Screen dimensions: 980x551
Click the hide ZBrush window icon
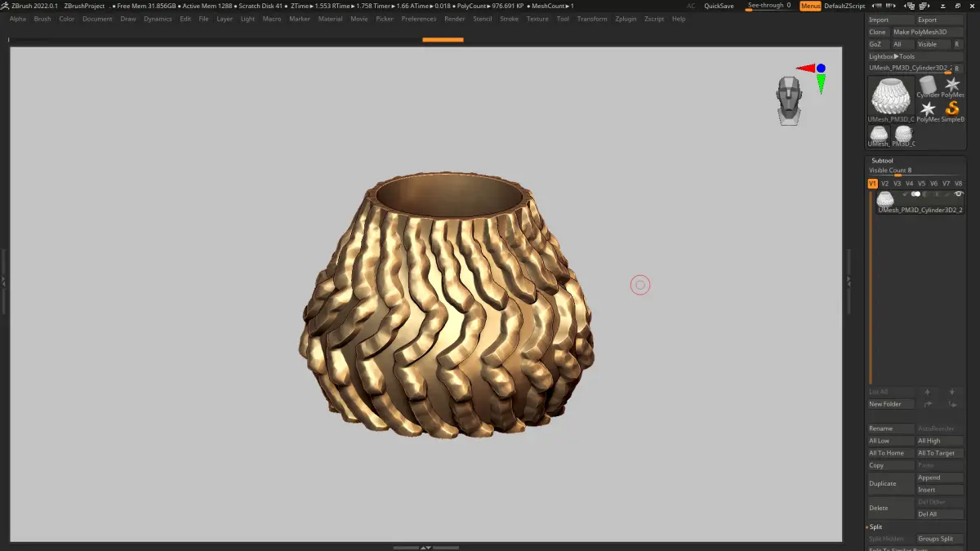[943, 6]
